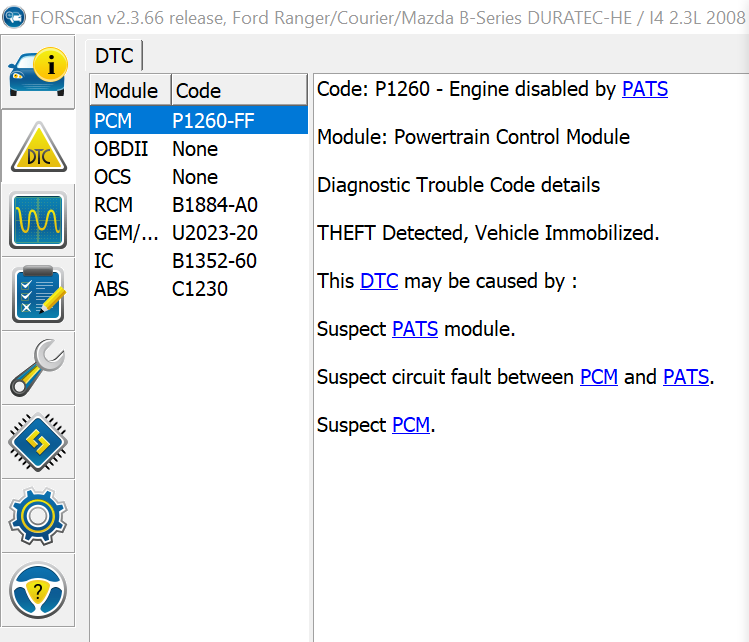Click 'THEFT Detected, Vehicle Immobilized.' text
The image size is (749, 642).
point(488,233)
